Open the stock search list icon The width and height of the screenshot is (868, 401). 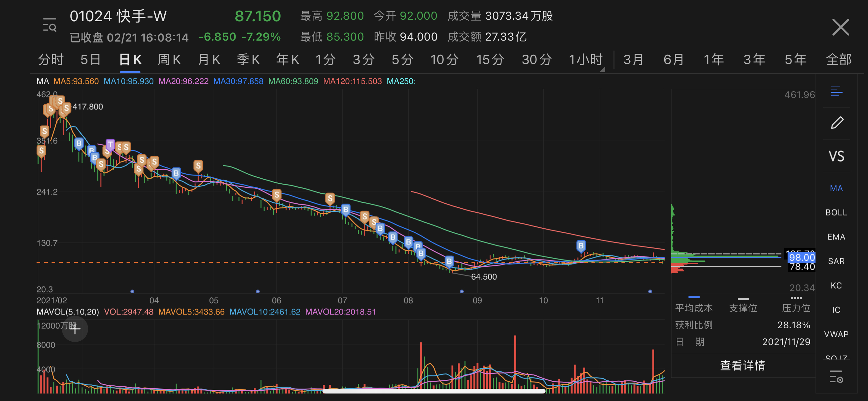[x=50, y=25]
